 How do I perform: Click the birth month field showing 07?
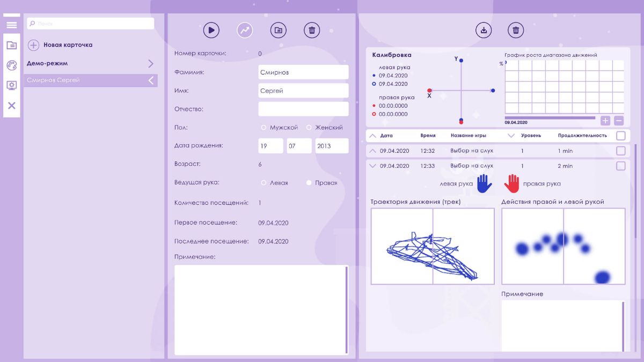[x=299, y=146]
